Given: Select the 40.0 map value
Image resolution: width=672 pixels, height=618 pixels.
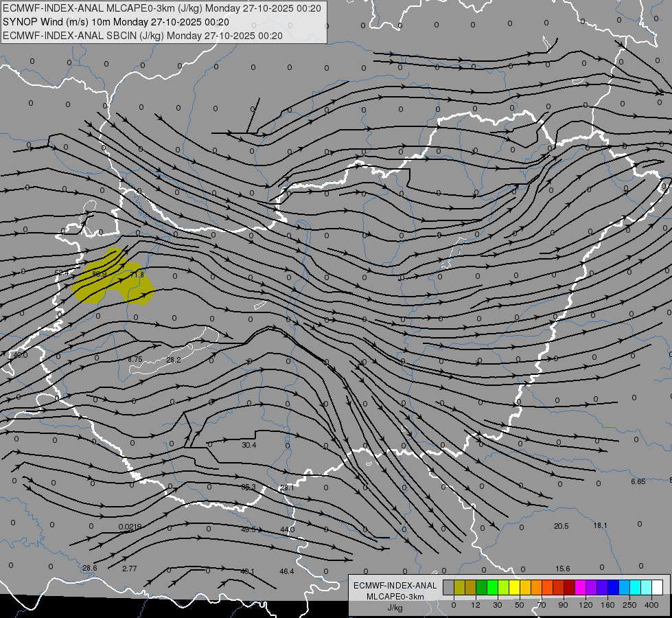Looking at the screenshot, I should [20, 355].
